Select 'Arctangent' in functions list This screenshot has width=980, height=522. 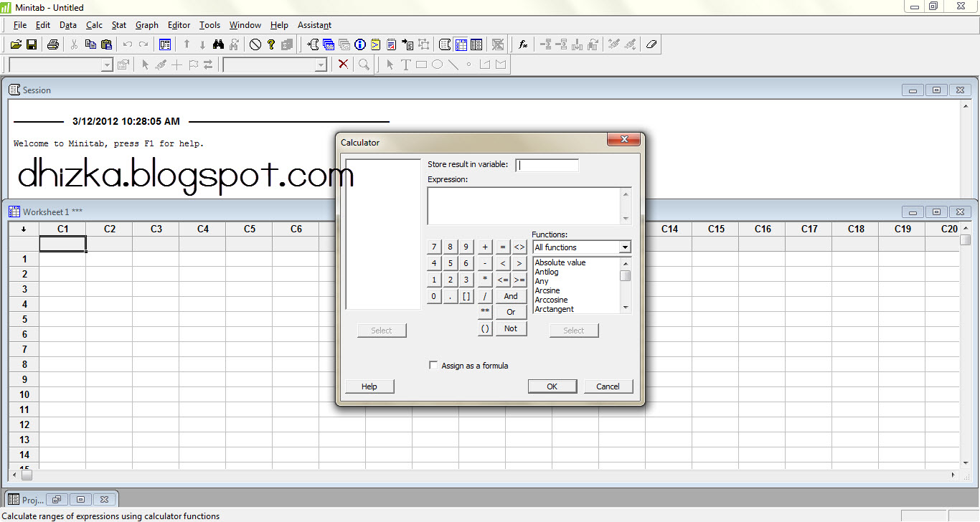pyautogui.click(x=555, y=309)
